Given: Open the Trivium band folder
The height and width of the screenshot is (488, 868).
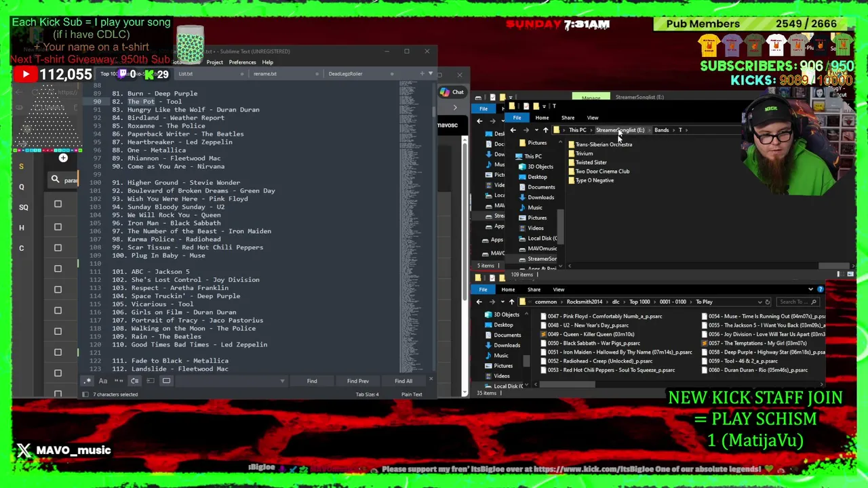Looking at the screenshot, I should (x=580, y=153).
